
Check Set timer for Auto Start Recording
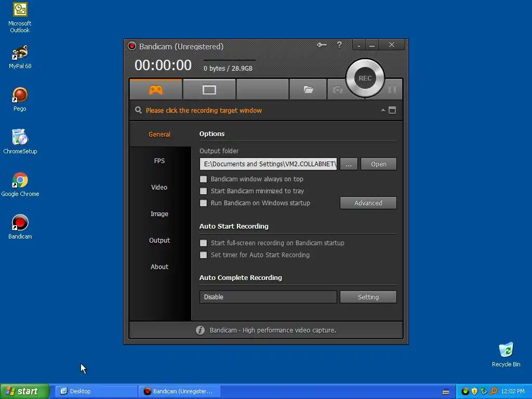coord(203,255)
